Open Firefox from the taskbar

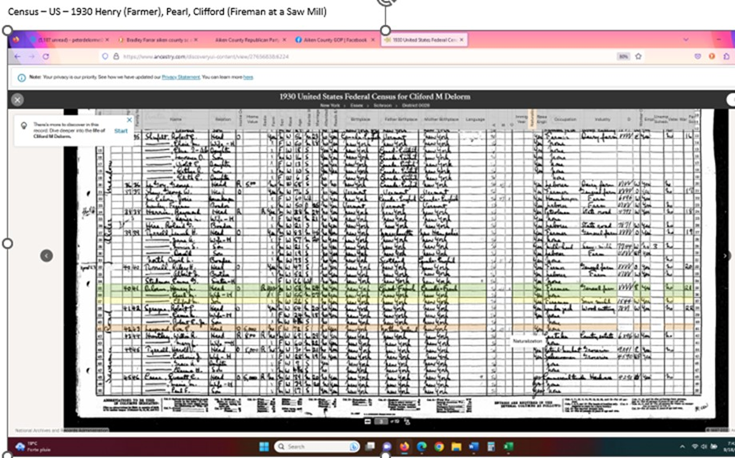pyautogui.click(x=403, y=446)
